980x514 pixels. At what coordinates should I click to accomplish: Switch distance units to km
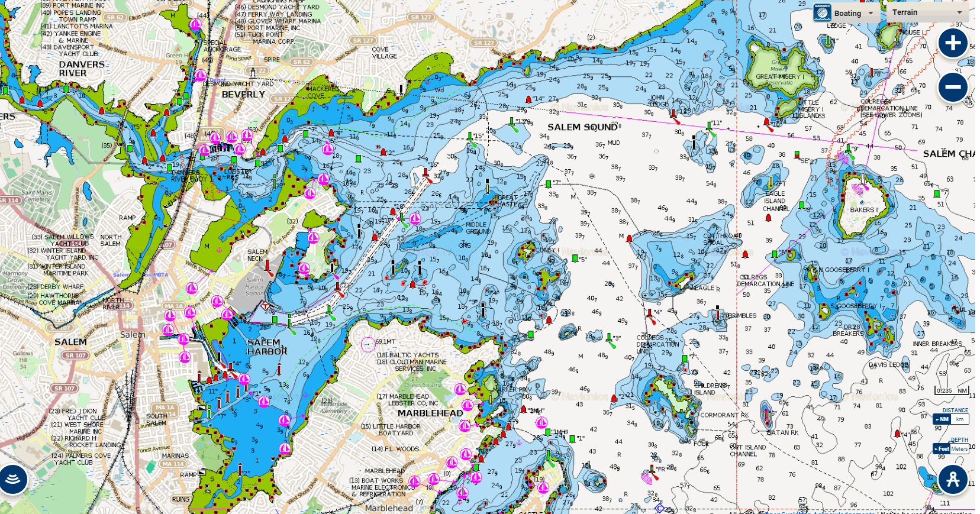pyautogui.click(x=959, y=419)
